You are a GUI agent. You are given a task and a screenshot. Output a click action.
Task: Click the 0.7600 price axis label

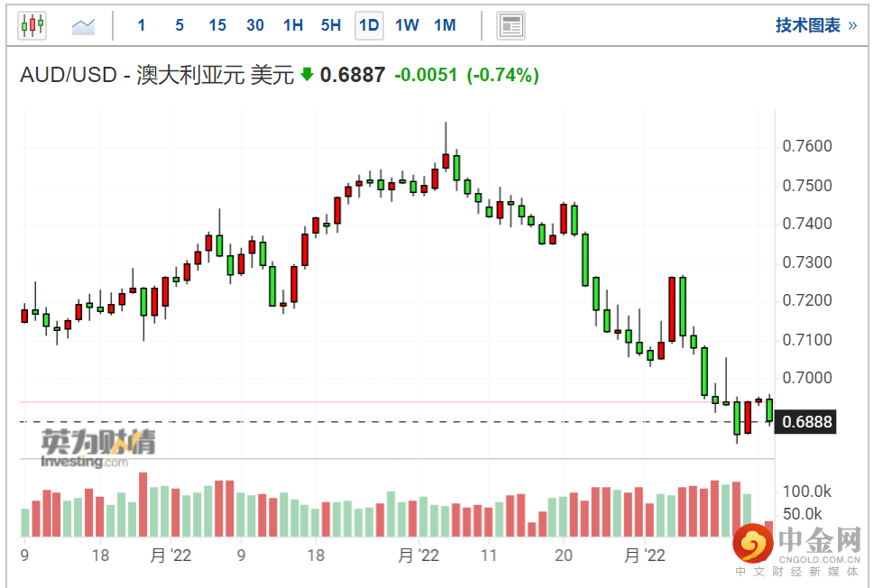tap(807, 147)
